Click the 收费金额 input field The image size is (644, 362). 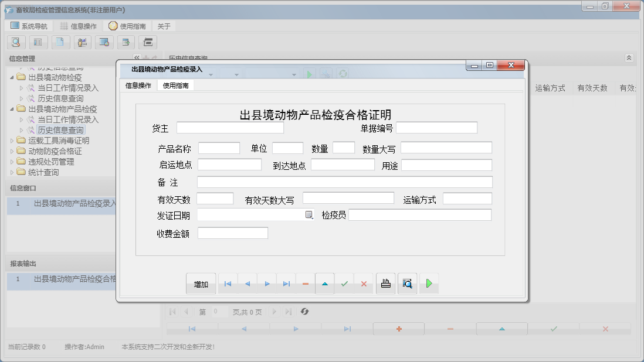click(x=233, y=233)
